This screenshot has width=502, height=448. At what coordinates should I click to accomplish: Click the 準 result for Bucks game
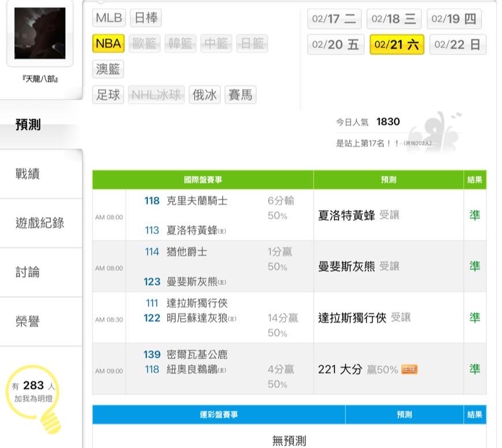pos(475,369)
